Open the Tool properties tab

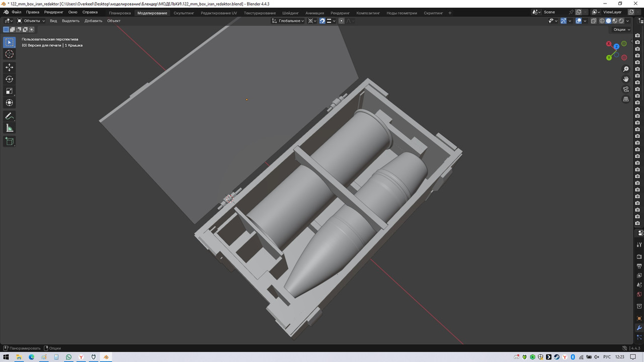(639, 245)
